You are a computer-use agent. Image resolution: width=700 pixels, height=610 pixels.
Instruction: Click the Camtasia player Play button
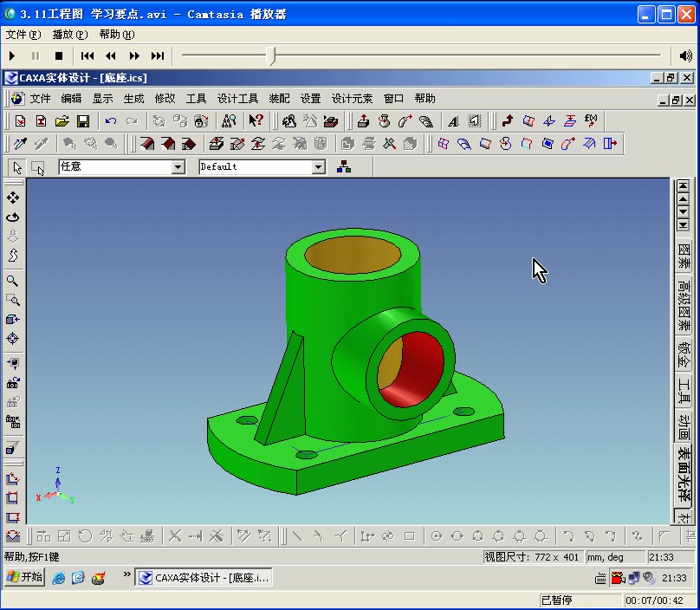click(12, 55)
